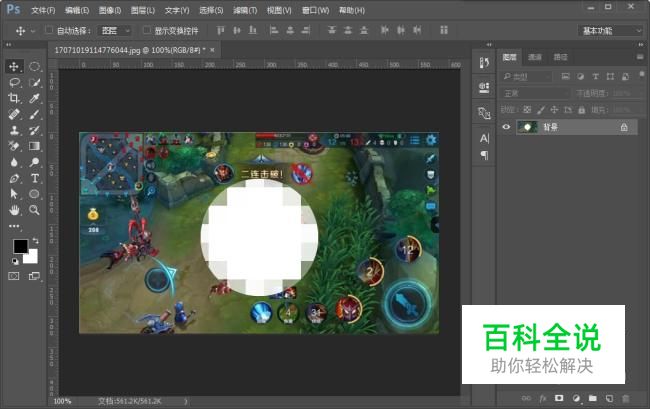
Task: Select the Healing Brush tool
Action: [14, 114]
